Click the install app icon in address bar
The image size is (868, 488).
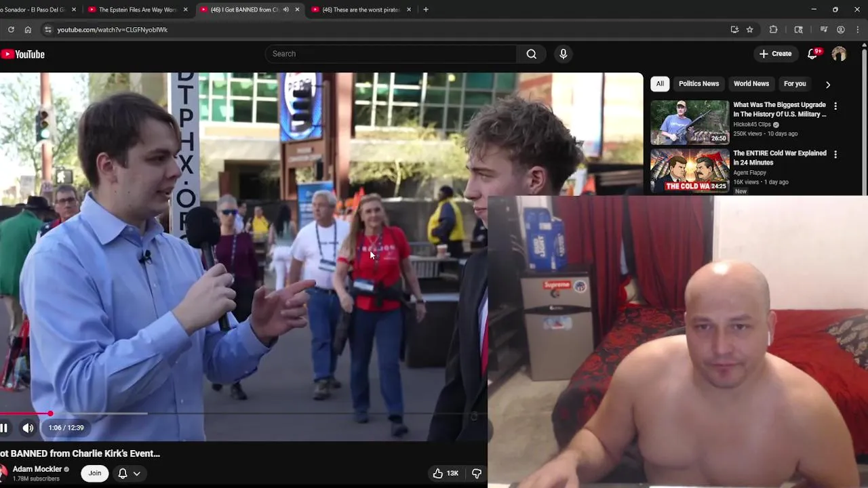pos(734,30)
